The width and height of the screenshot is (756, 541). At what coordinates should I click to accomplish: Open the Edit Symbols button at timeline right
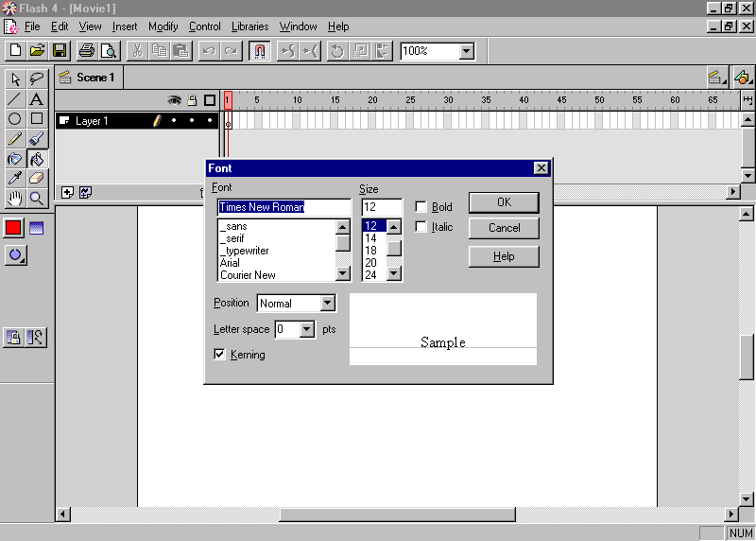coord(743,78)
